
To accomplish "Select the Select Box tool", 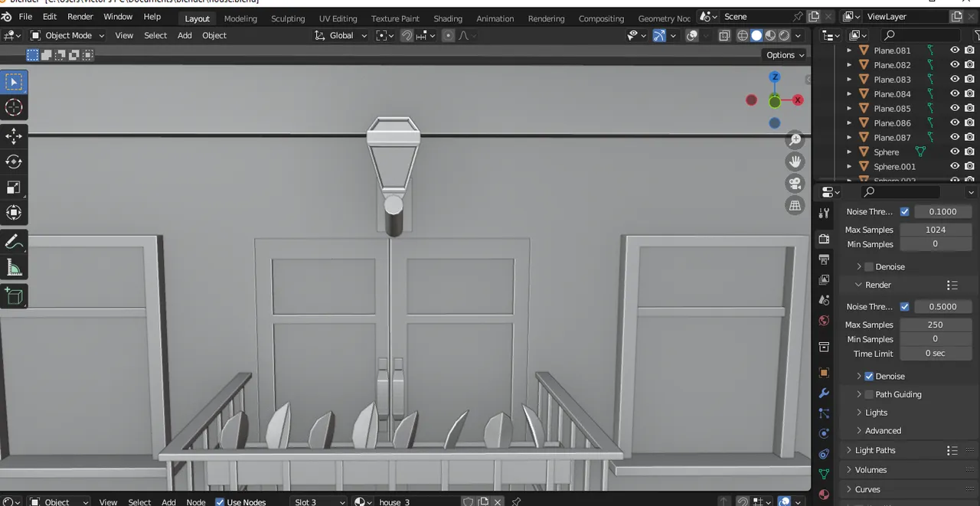I will point(14,82).
